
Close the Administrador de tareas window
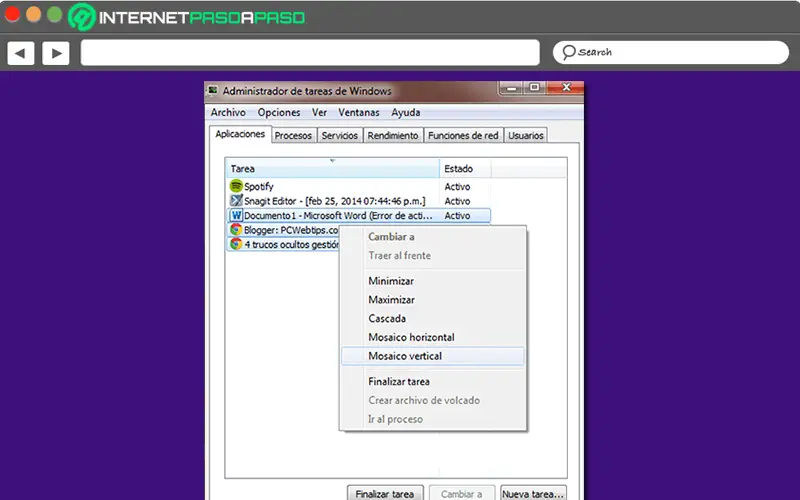click(565, 88)
